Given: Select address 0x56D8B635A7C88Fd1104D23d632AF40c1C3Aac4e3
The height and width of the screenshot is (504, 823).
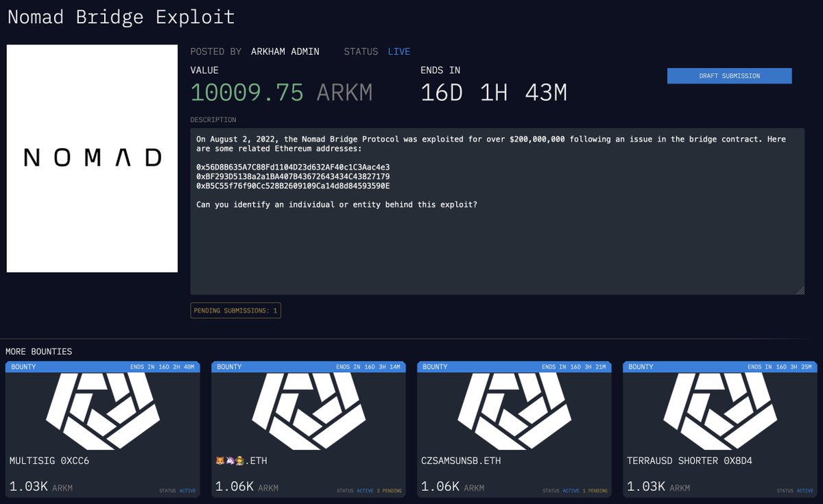Looking at the screenshot, I should coord(293,167).
